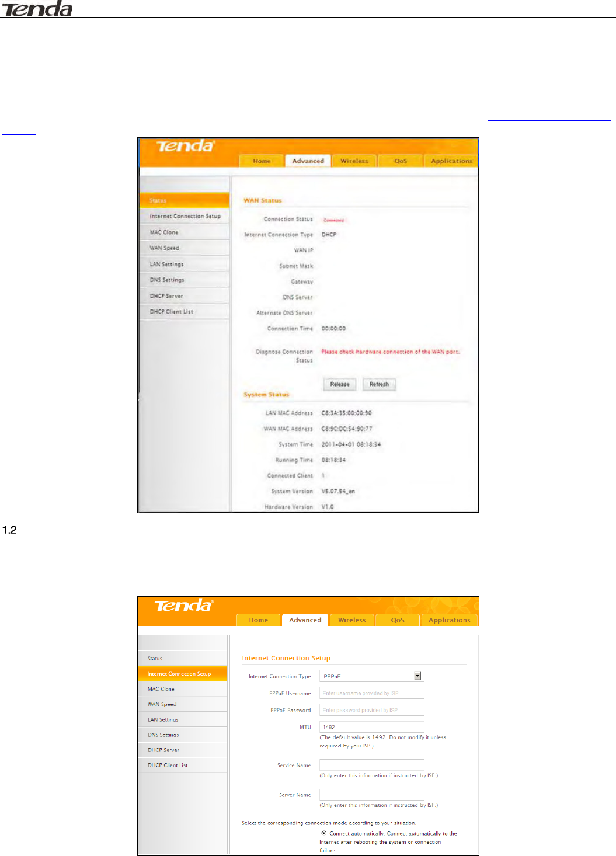Select highlighted Internet Connection Setup sidebar item in PPPoE screenshot

183,674
